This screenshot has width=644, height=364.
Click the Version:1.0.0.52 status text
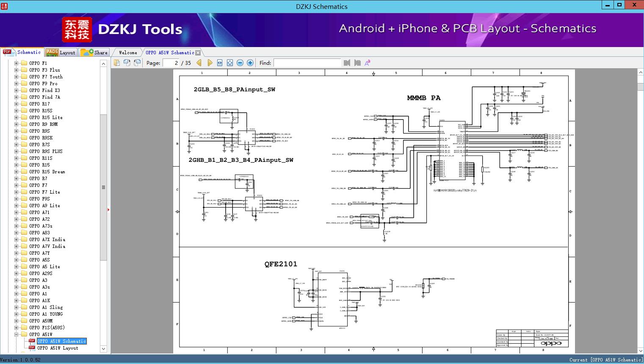(x=20, y=360)
